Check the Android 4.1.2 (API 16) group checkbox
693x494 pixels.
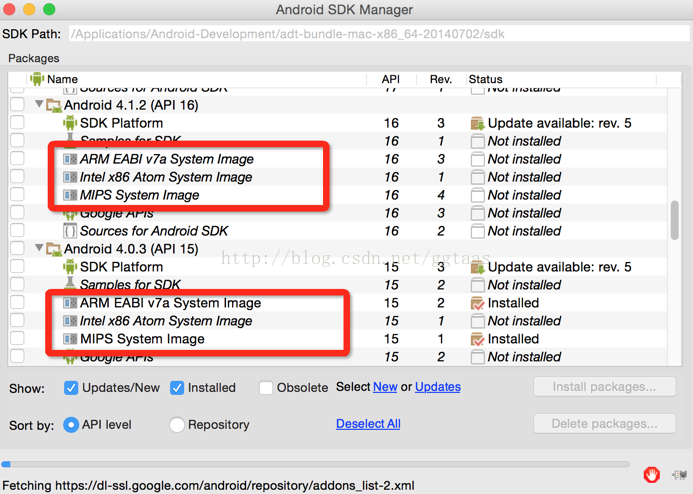pyautogui.click(x=17, y=105)
